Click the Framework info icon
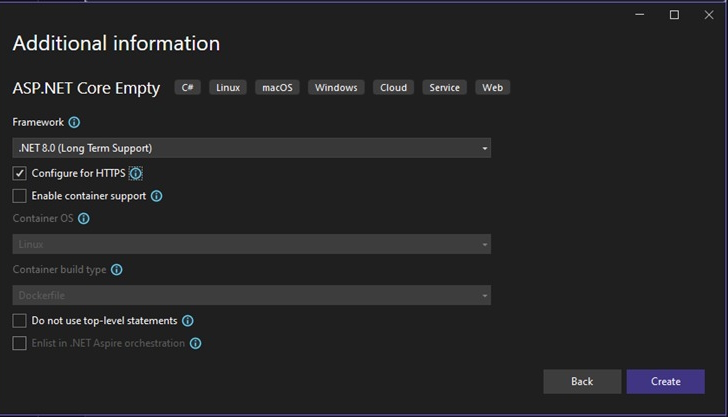This screenshot has height=417, width=728. [x=74, y=122]
